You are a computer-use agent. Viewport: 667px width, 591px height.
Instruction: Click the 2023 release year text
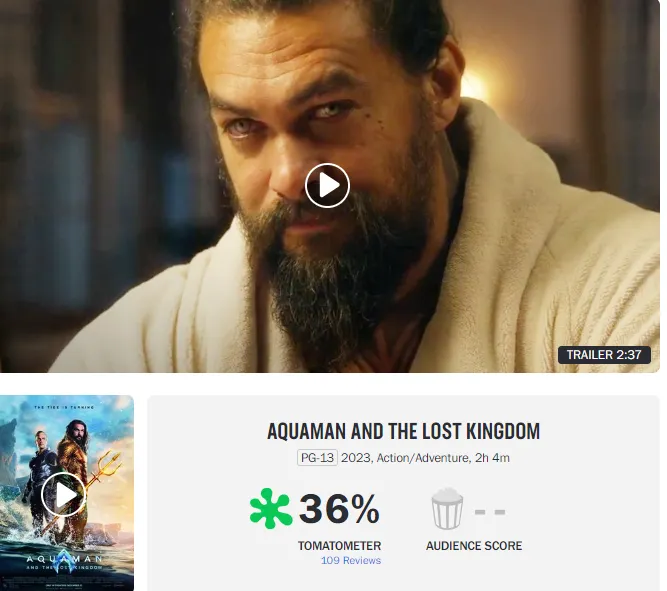tap(356, 458)
